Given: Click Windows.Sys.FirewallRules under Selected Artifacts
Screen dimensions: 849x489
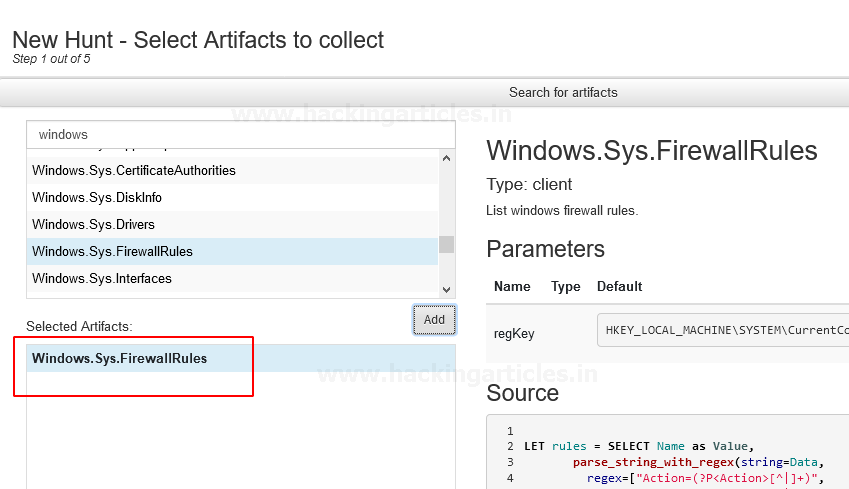Looking at the screenshot, I should click(120, 358).
